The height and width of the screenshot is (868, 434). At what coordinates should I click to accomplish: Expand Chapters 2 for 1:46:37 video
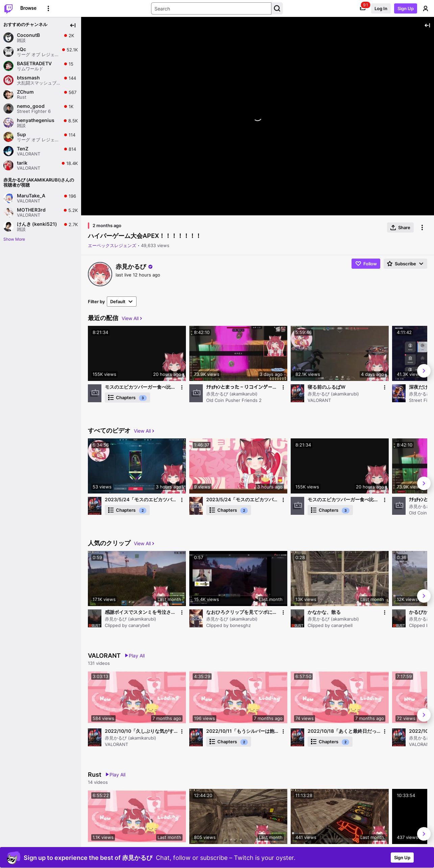pyautogui.click(x=228, y=510)
